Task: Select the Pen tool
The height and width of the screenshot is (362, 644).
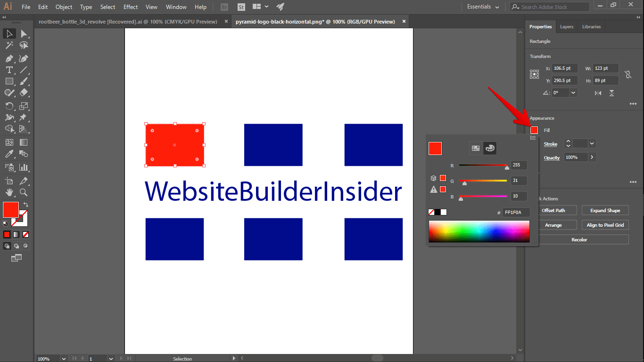Action: pyautogui.click(x=9, y=58)
